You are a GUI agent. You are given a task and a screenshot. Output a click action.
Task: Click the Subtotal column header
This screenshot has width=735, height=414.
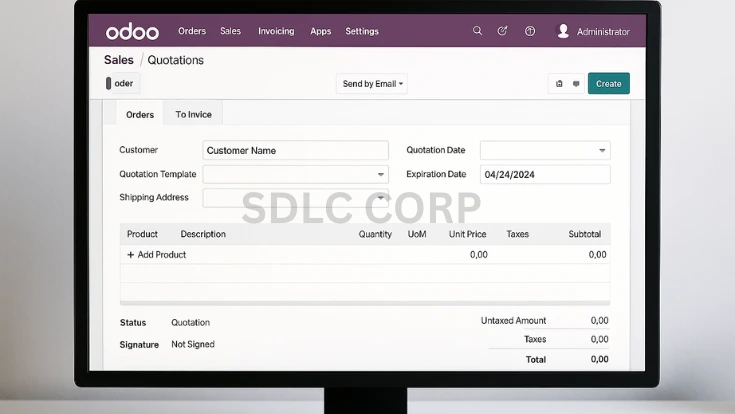tap(585, 234)
